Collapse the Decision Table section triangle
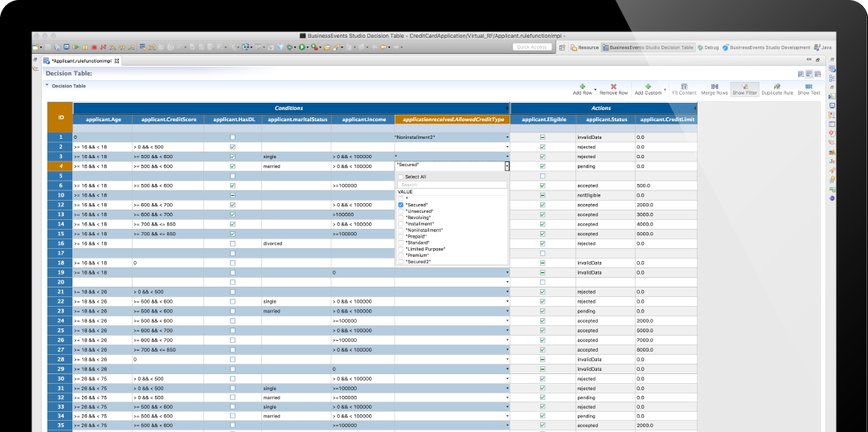This screenshot has height=432, width=868. tap(47, 86)
